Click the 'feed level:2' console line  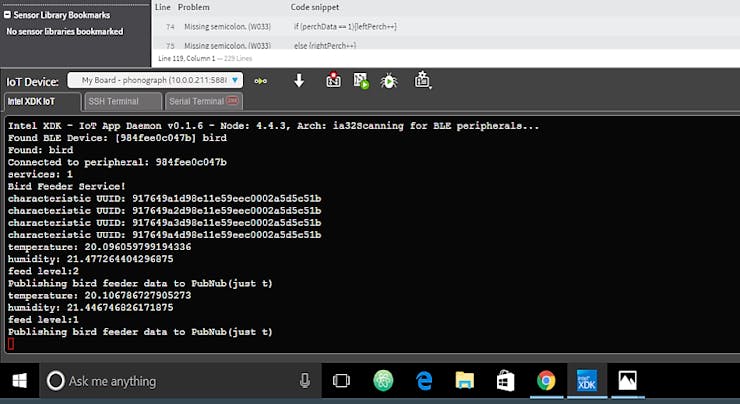[43, 271]
